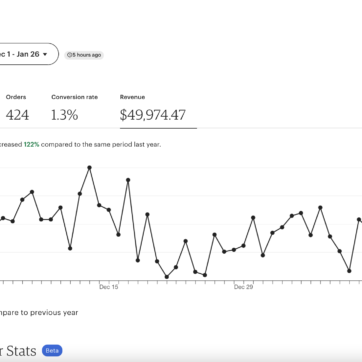Click the 424 orders value

tap(17, 115)
